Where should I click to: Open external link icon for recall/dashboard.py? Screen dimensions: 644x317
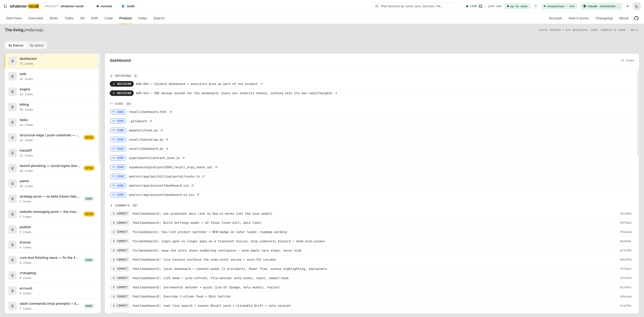tap(167, 149)
